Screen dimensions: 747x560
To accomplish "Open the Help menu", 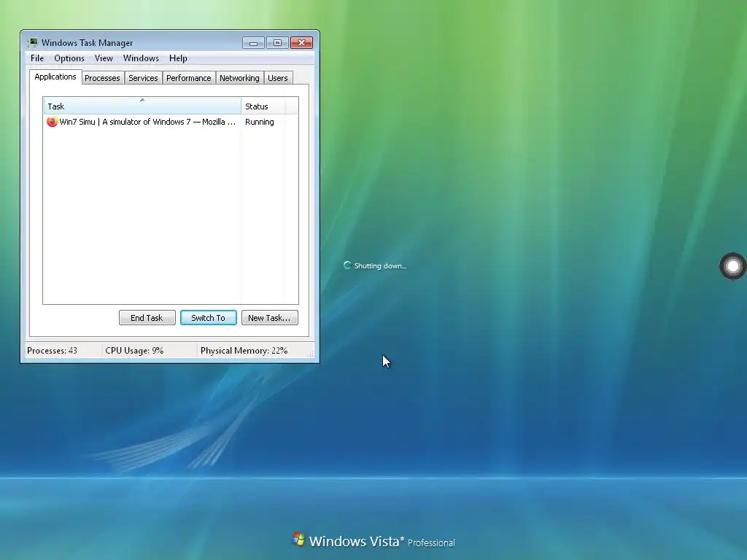I will (x=178, y=58).
